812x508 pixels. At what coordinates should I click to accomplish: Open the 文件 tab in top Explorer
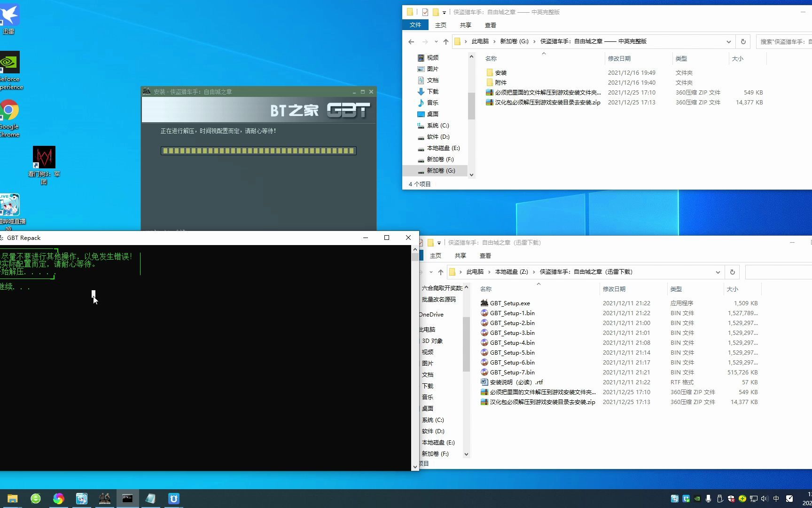pyautogui.click(x=415, y=25)
